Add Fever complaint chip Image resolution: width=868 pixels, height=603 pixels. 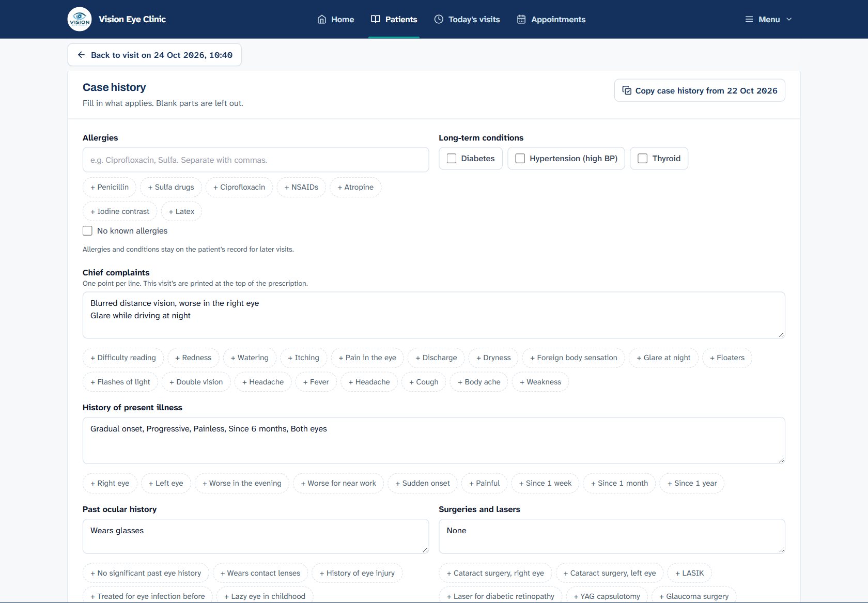tap(316, 382)
